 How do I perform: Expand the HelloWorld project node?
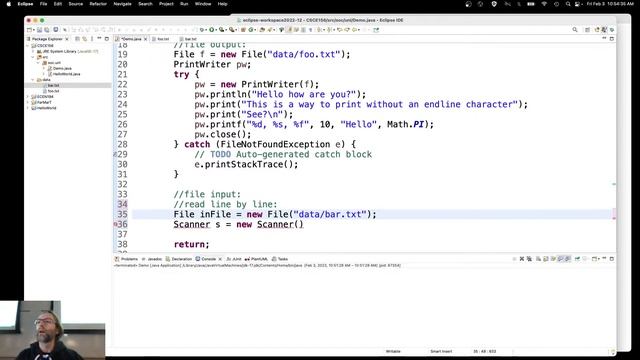(x=28, y=108)
